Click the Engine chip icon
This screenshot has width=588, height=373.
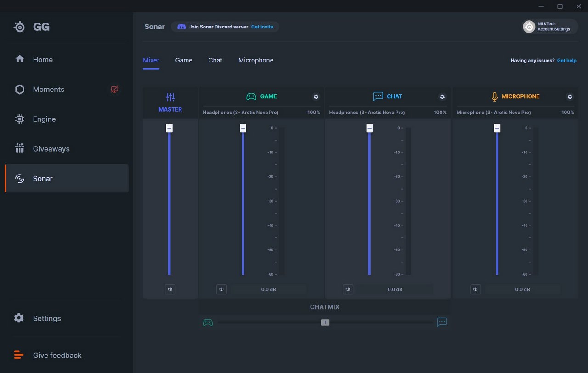pos(19,119)
